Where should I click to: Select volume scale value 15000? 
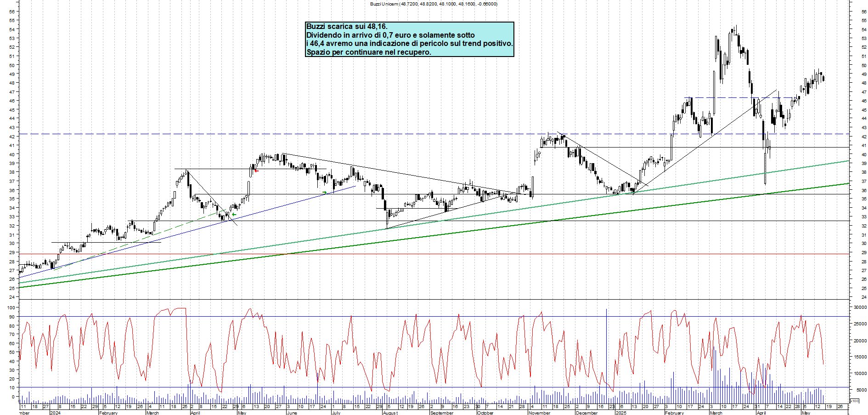(x=860, y=357)
